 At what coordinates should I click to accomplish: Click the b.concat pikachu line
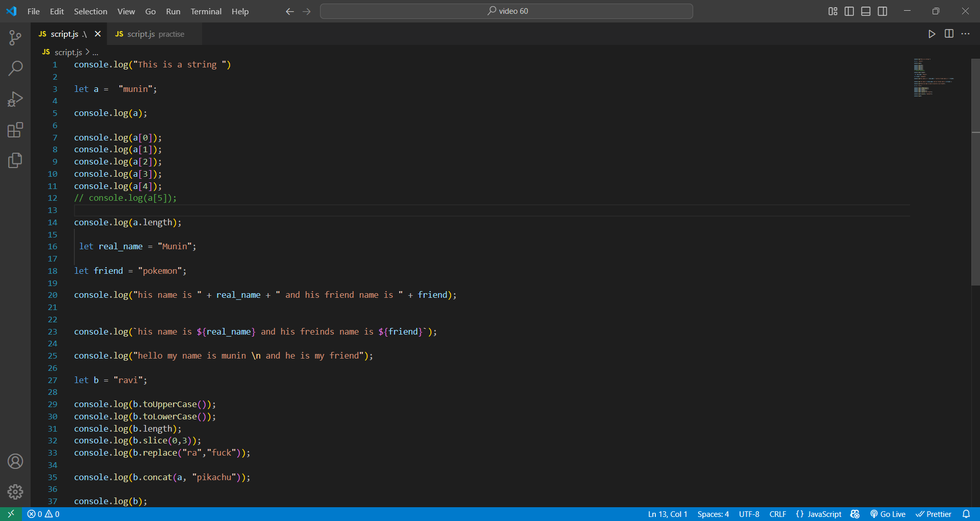tap(162, 477)
